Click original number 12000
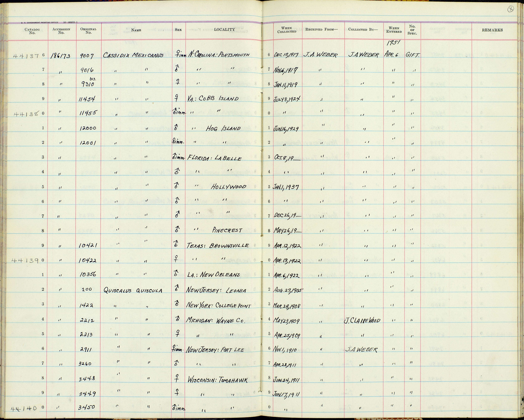 (88, 128)
